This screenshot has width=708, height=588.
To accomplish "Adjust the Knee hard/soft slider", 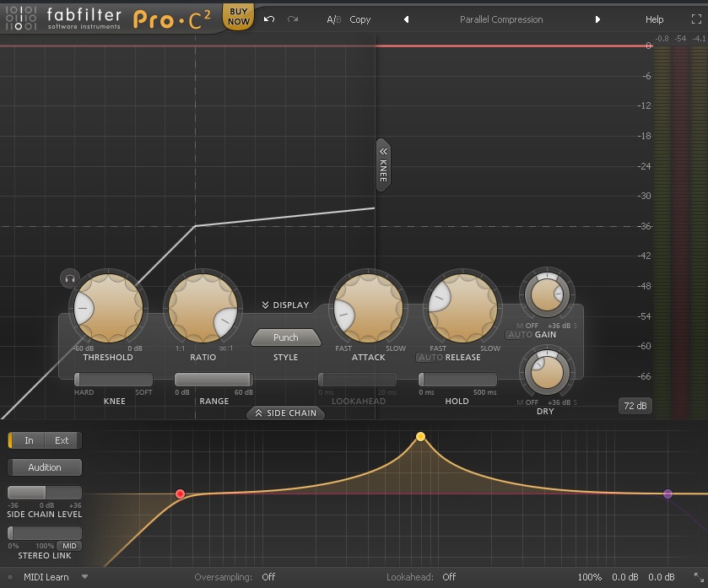I will pos(113,379).
